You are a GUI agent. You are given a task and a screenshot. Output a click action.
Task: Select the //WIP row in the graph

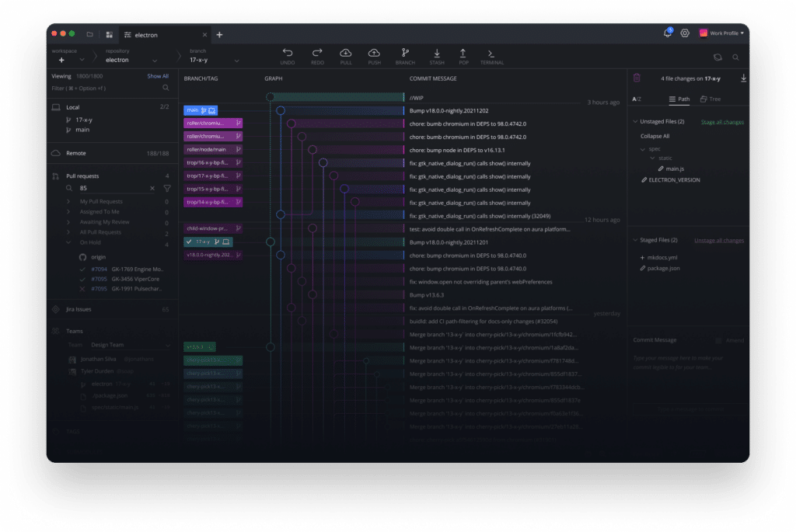click(417, 98)
